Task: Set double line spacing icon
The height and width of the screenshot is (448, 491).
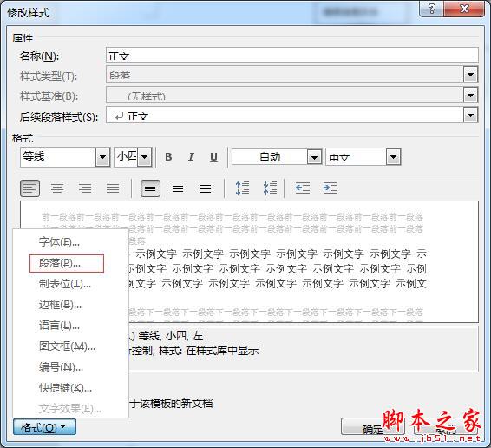Action: 206,188
